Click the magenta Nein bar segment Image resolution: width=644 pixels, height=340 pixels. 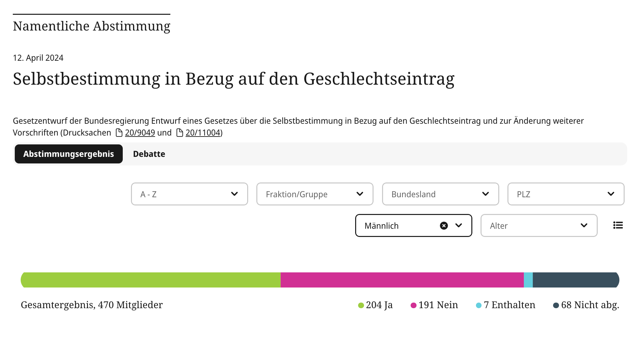402,280
